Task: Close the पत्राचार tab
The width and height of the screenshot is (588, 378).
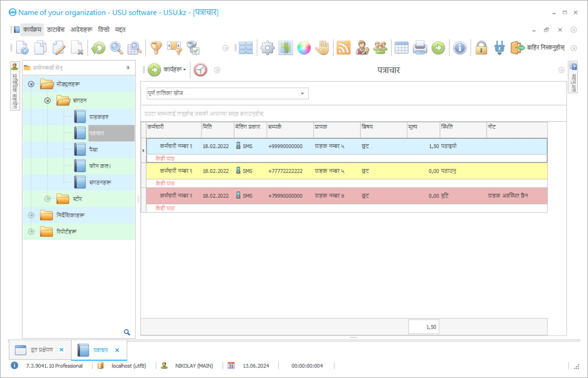Action: (117, 350)
